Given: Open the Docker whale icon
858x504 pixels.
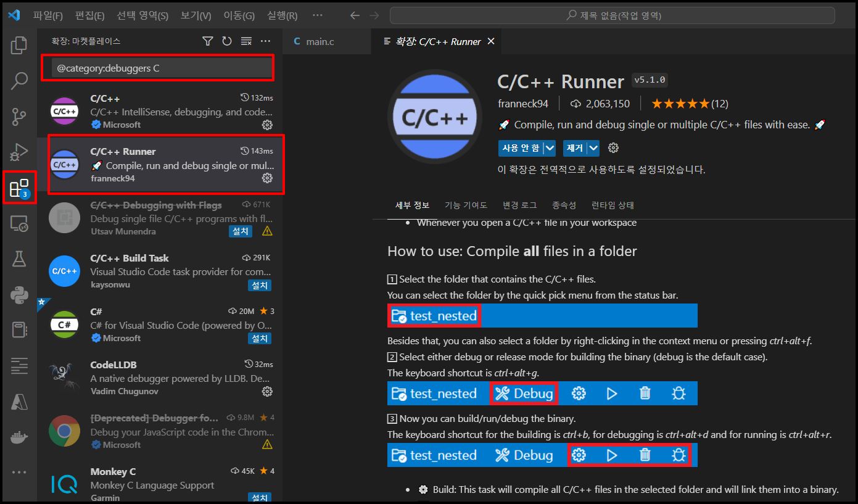Looking at the screenshot, I should pos(19,438).
